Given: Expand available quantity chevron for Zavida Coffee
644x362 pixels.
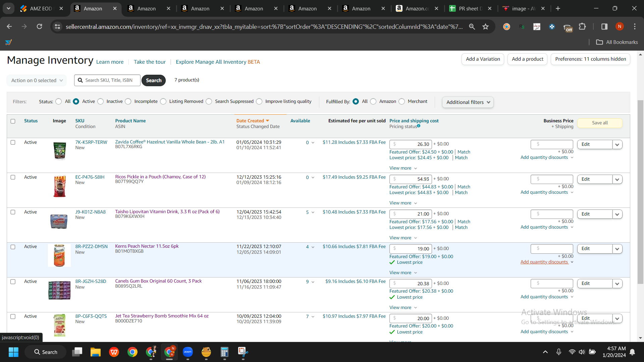Looking at the screenshot, I should (x=313, y=142).
